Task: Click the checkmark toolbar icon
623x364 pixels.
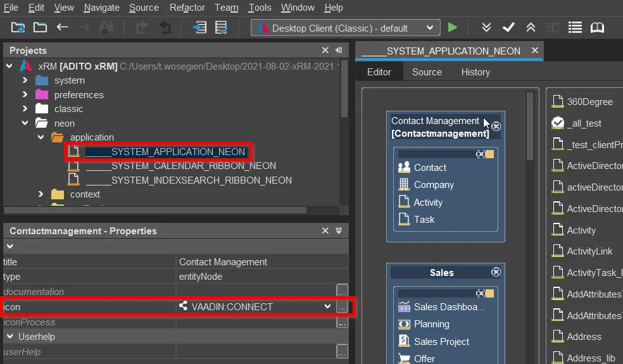Action: click(508, 27)
